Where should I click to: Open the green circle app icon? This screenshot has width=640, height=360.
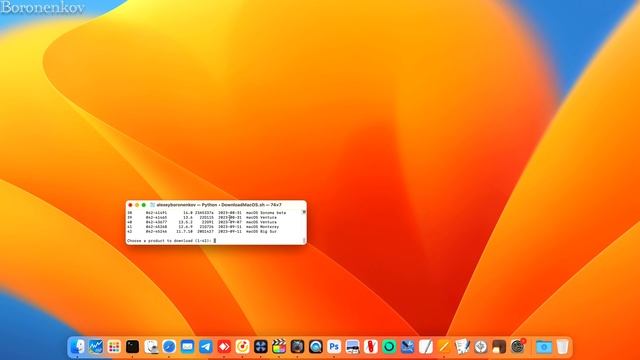coord(389,347)
